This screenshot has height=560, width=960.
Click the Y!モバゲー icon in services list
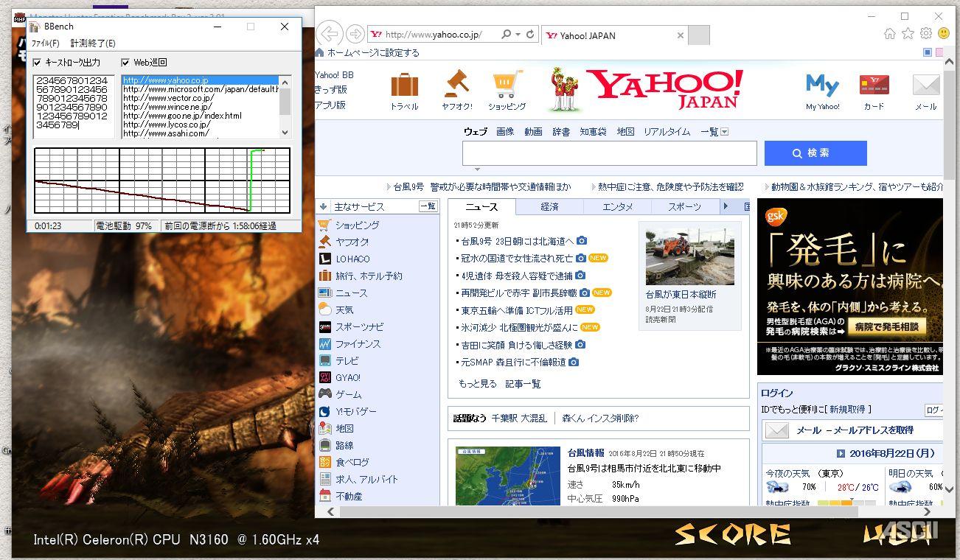click(x=325, y=411)
